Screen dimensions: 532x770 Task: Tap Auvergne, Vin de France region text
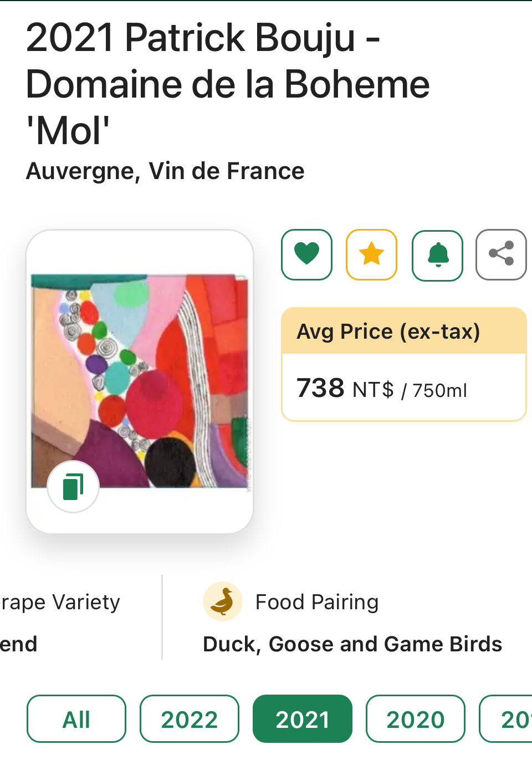[x=165, y=171]
